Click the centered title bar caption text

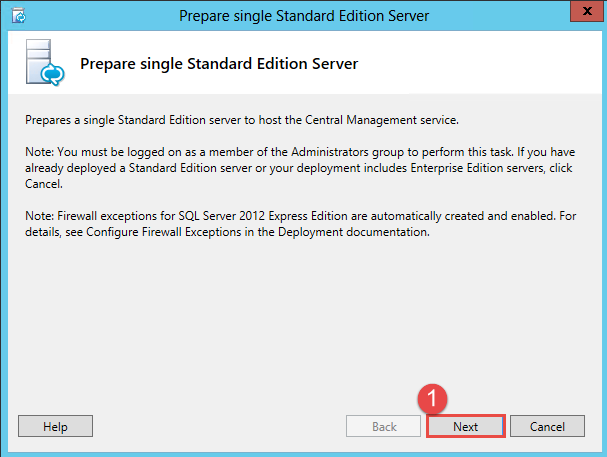[303, 16]
